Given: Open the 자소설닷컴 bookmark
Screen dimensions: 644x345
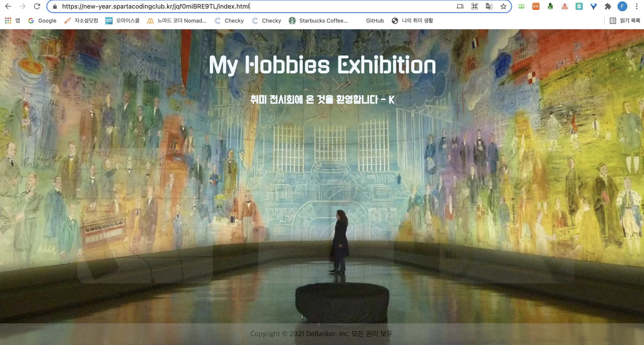Looking at the screenshot, I should pyautogui.click(x=81, y=21).
